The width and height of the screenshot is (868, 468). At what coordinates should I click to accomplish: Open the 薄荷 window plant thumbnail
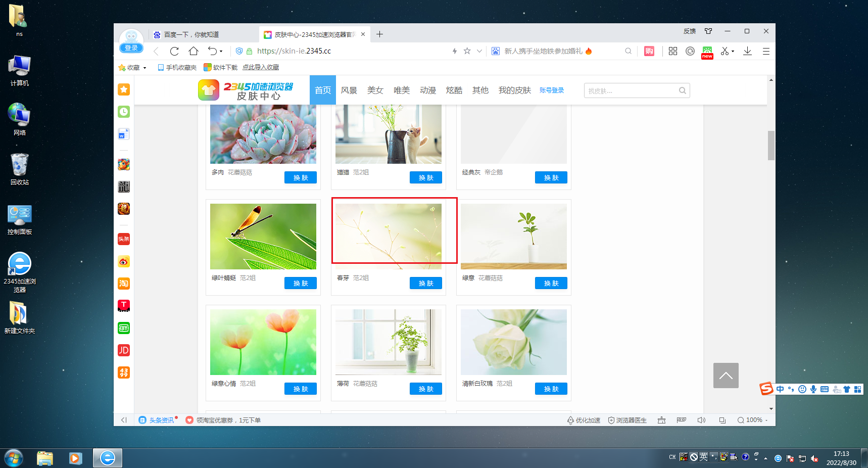tap(389, 342)
